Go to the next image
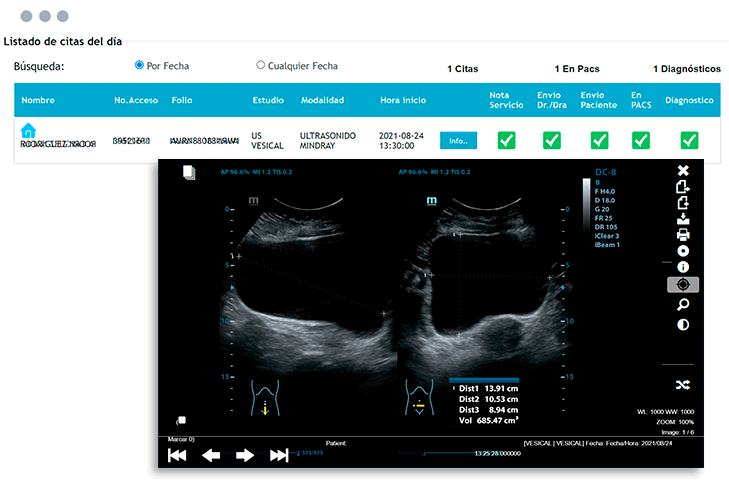The image size is (729, 486). [x=245, y=455]
